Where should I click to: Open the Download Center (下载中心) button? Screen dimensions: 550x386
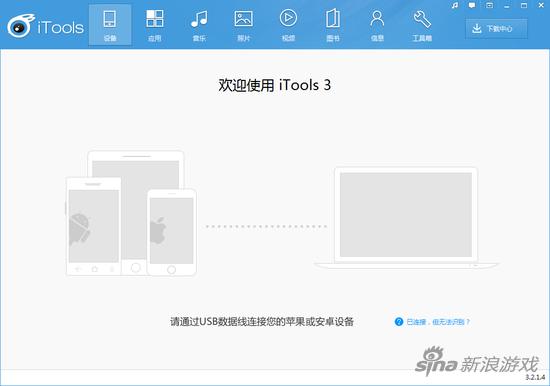click(496, 28)
